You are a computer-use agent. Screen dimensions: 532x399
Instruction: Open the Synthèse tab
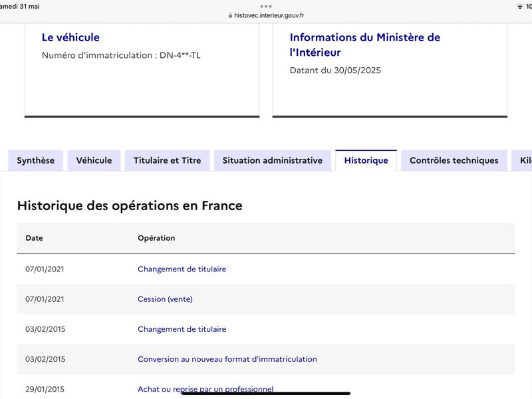36,160
